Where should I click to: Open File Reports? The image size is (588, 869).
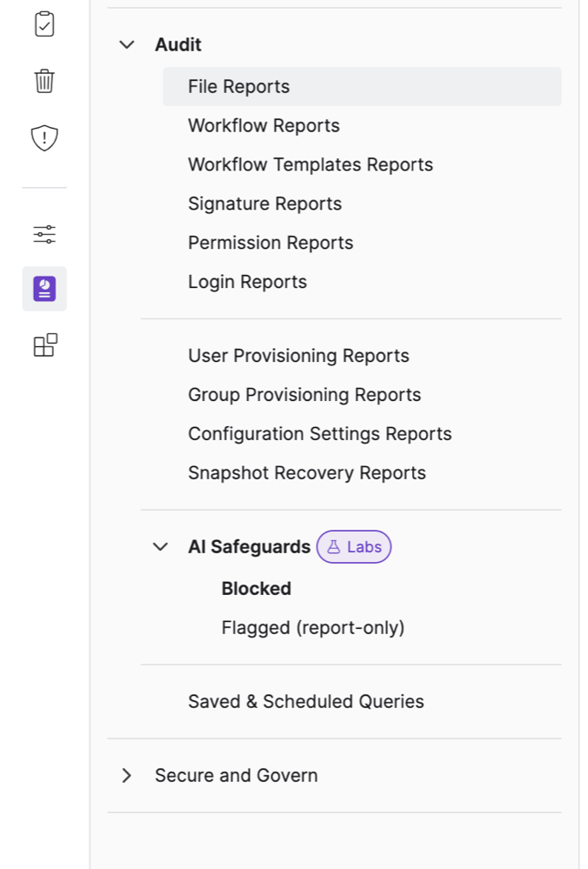click(239, 87)
